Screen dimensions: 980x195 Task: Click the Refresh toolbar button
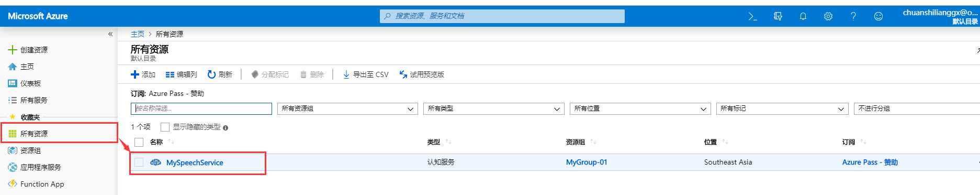coord(220,74)
